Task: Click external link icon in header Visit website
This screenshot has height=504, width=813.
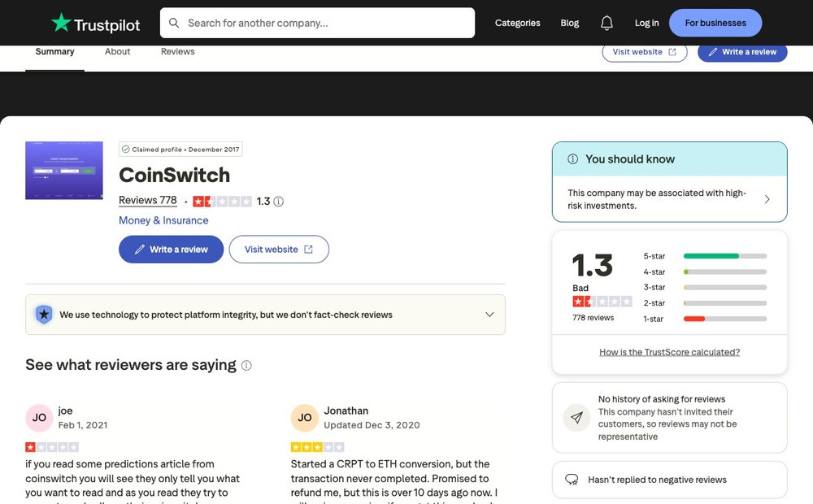Action: pyautogui.click(x=672, y=52)
